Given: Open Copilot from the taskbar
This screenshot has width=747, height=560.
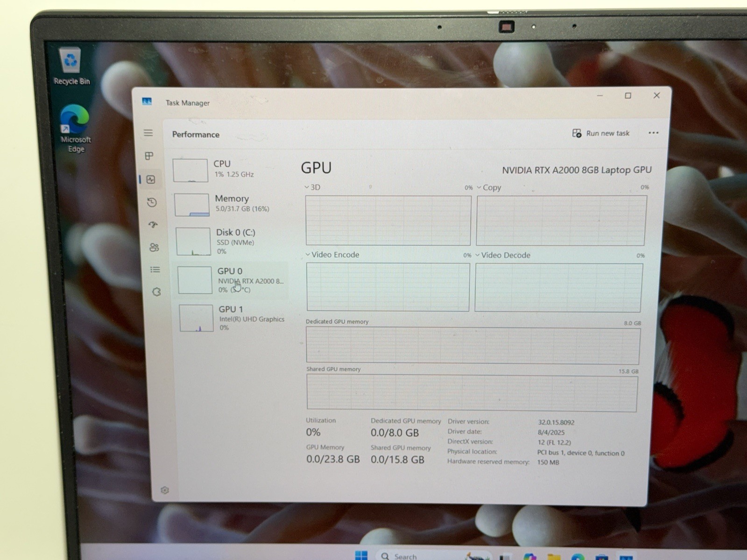Looking at the screenshot, I should coord(529,557).
